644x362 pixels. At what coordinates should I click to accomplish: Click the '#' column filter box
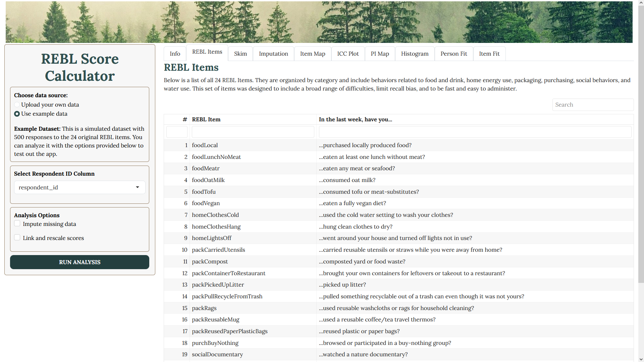(177, 132)
